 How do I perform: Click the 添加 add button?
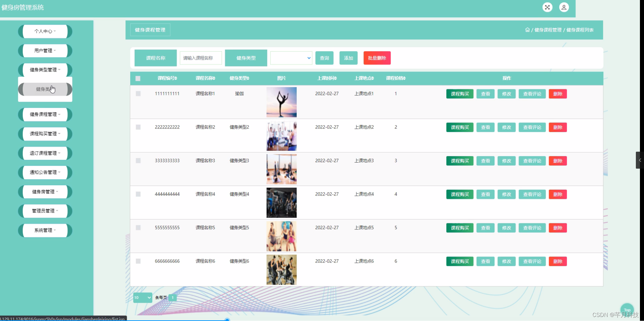[348, 58]
